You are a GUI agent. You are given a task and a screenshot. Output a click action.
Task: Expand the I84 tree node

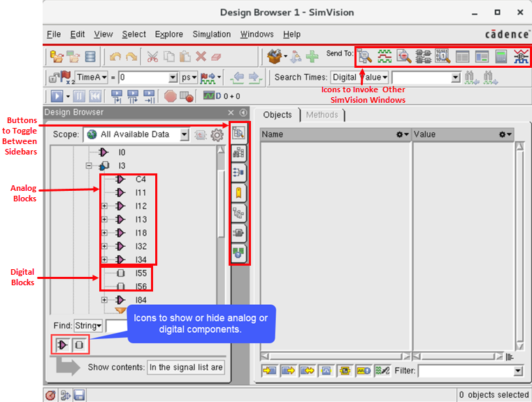104,300
